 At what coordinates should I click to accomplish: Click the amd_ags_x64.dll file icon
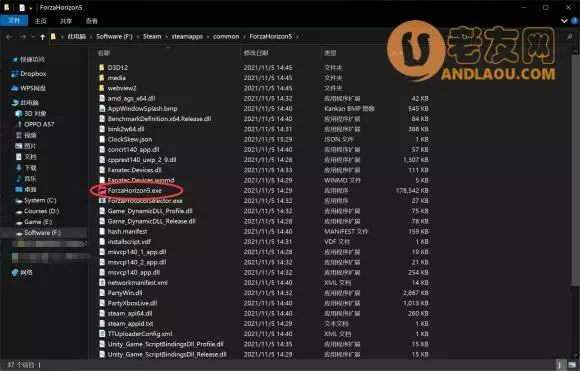[102, 98]
